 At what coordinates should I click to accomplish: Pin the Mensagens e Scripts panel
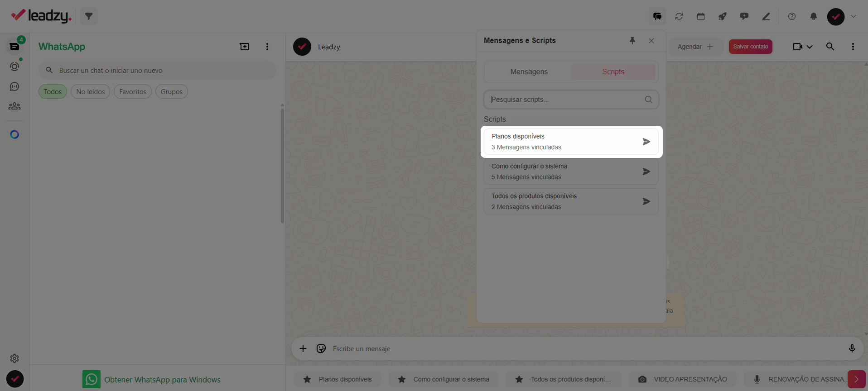[632, 41]
